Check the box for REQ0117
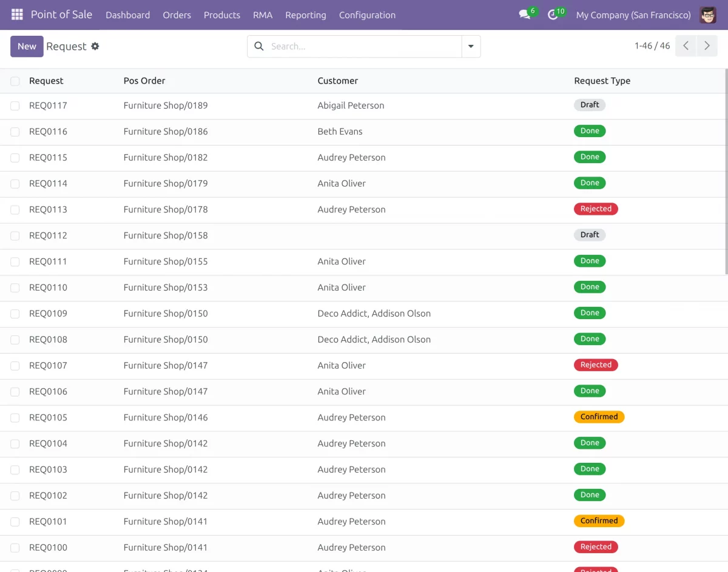 [15, 106]
